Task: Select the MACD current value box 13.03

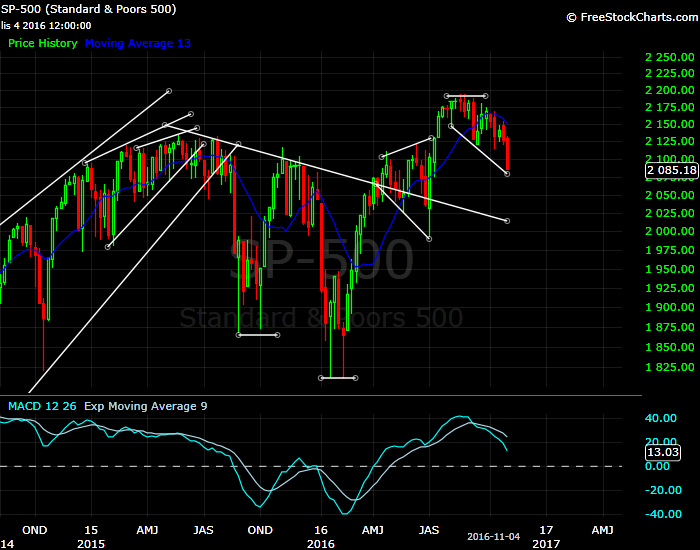Action: (x=663, y=452)
